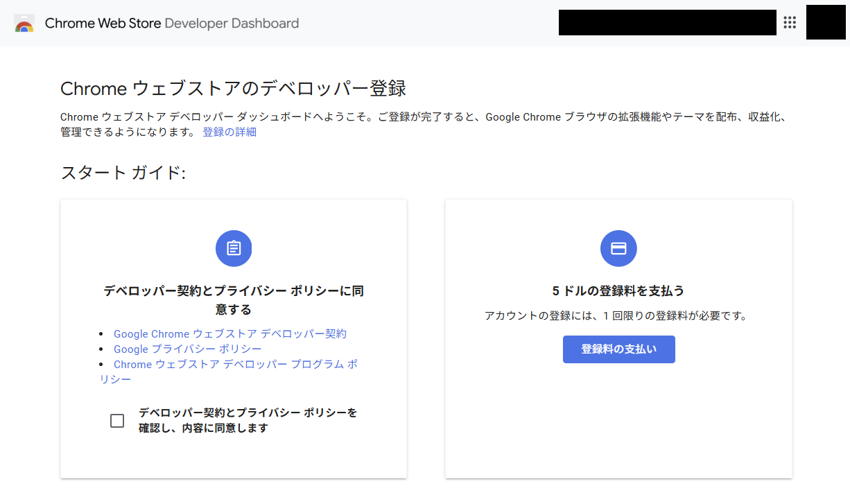
Task: Click the 'Chrome Web Store Developer Dashboard' header title
Action: click(x=172, y=24)
